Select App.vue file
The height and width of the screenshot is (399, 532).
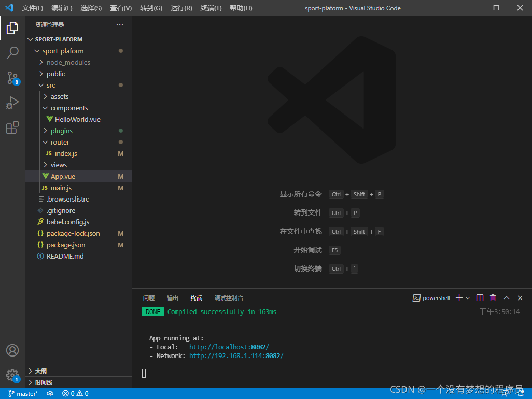(x=78, y=176)
